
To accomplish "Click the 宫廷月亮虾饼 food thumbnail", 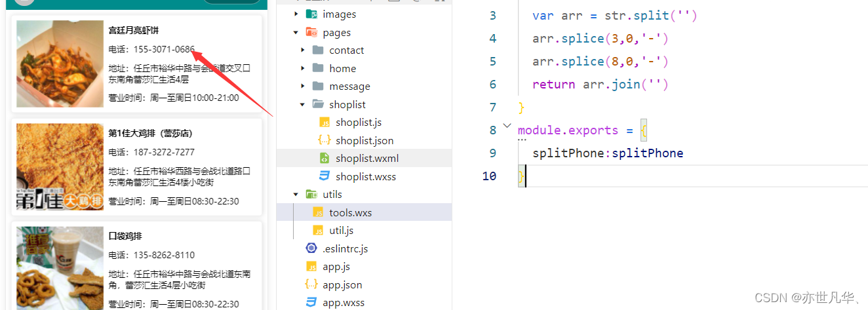I will (x=60, y=64).
